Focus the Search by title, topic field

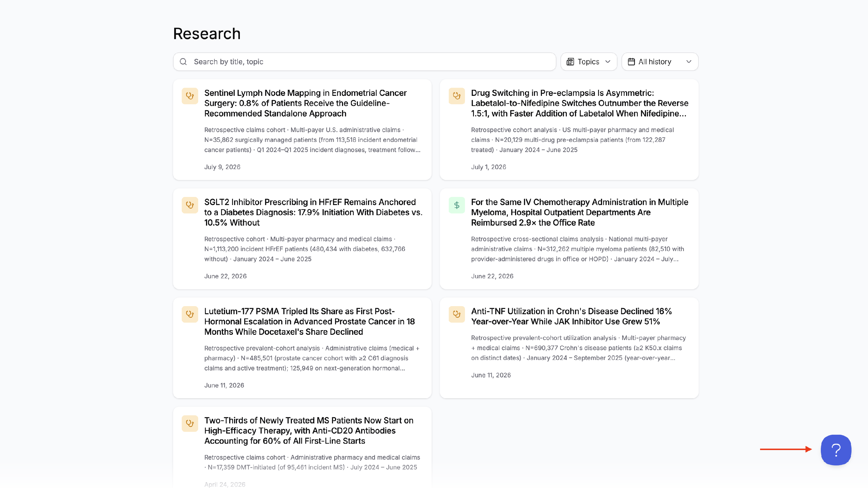click(364, 62)
